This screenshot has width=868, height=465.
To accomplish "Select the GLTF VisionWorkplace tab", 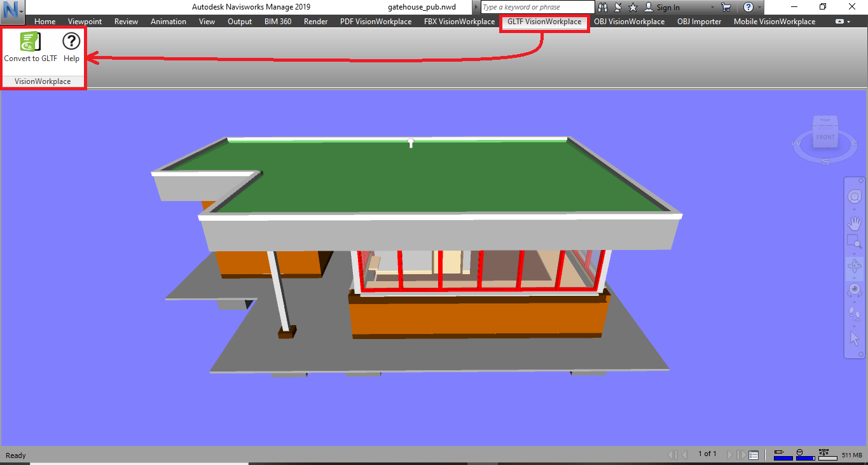I will click(544, 22).
